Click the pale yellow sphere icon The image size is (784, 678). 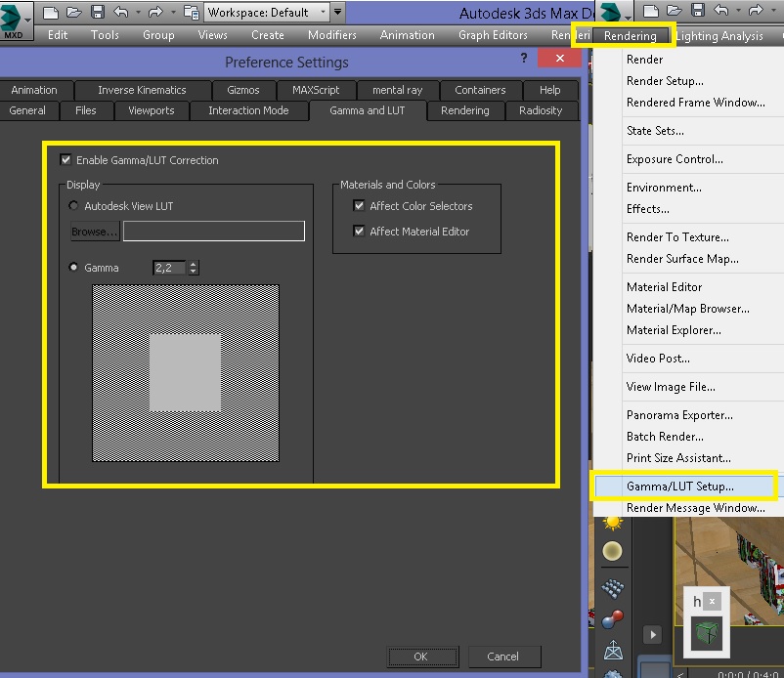pyautogui.click(x=613, y=552)
